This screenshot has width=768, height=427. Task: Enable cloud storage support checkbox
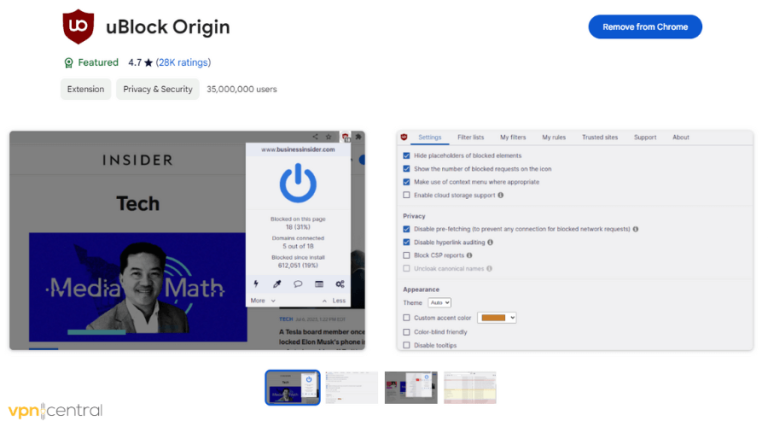(407, 195)
